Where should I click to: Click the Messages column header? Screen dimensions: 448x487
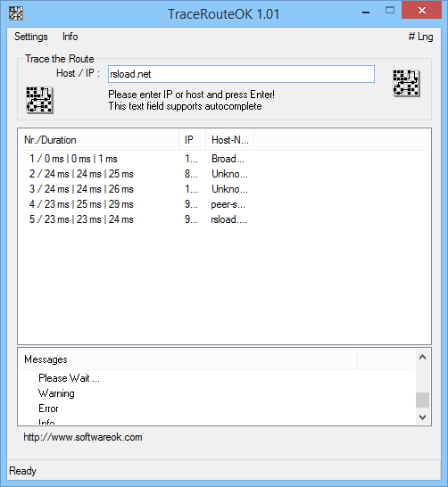click(x=188, y=359)
